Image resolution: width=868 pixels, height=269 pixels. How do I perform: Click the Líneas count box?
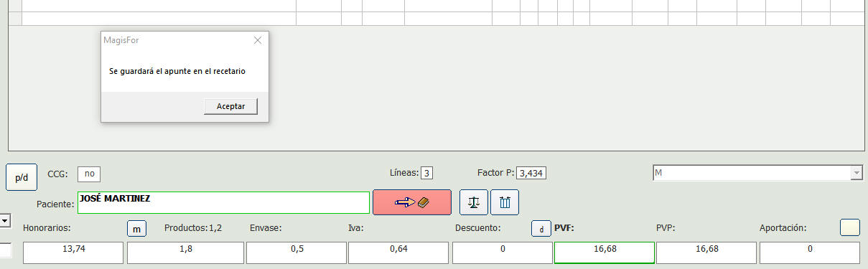(x=427, y=173)
